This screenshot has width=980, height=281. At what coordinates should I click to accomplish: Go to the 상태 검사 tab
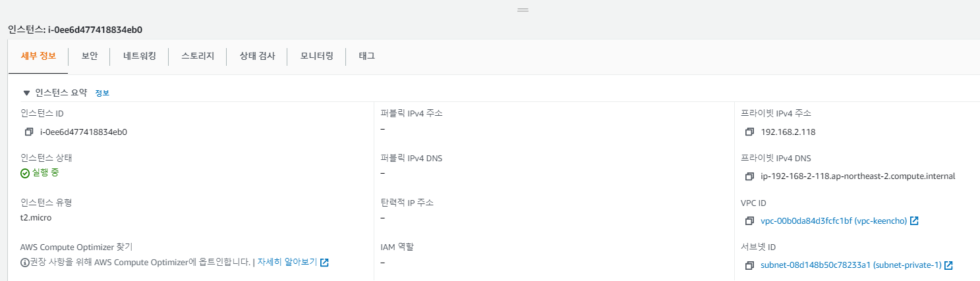(x=257, y=56)
